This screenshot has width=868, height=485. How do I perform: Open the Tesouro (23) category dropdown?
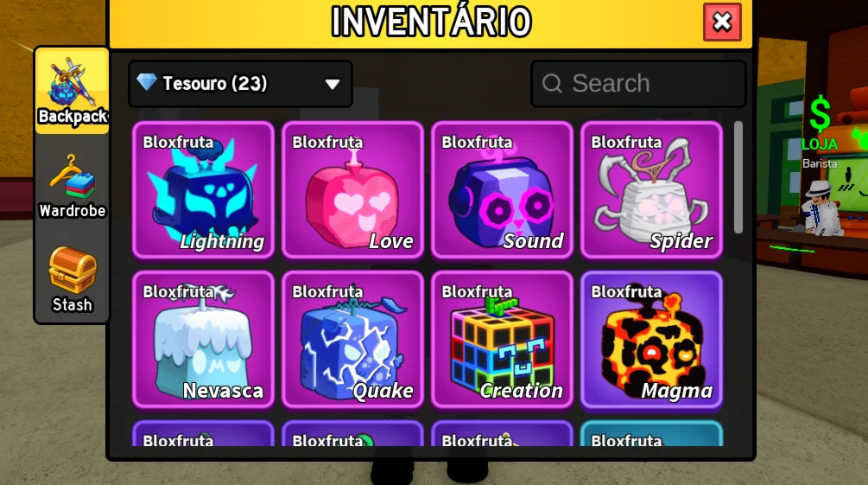pyautogui.click(x=240, y=84)
